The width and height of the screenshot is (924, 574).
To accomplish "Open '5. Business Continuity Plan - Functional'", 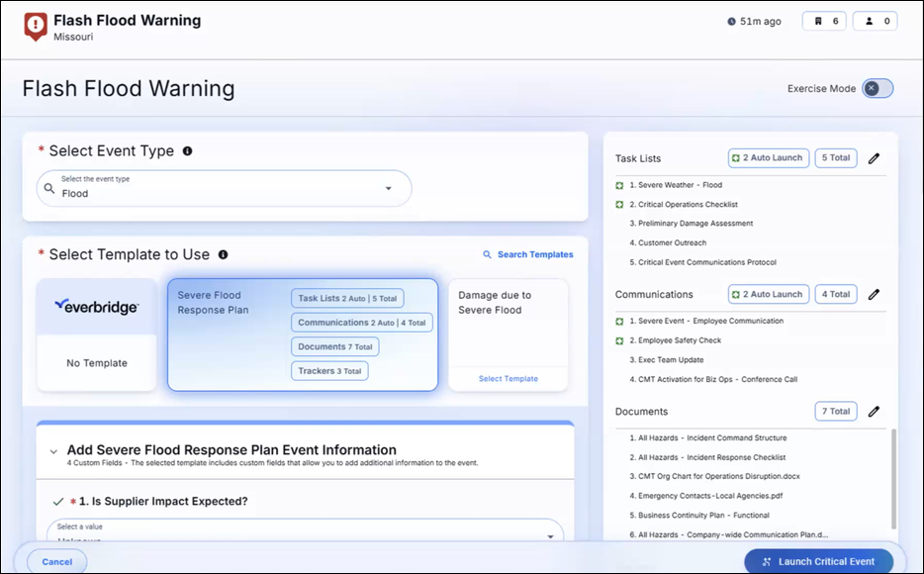I will tap(699, 515).
